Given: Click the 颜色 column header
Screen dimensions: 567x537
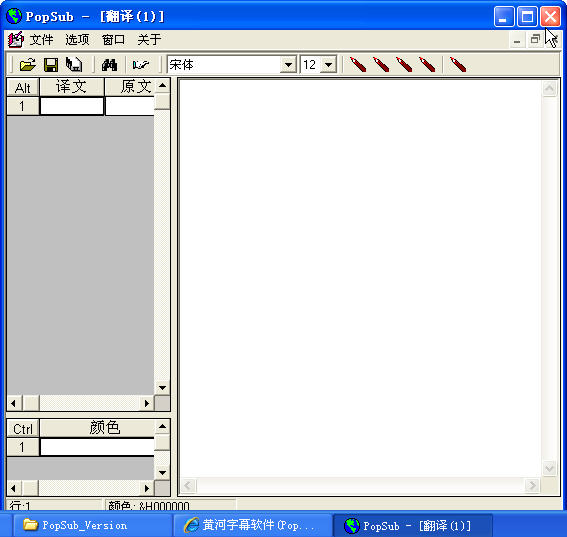Looking at the screenshot, I should tap(97, 428).
